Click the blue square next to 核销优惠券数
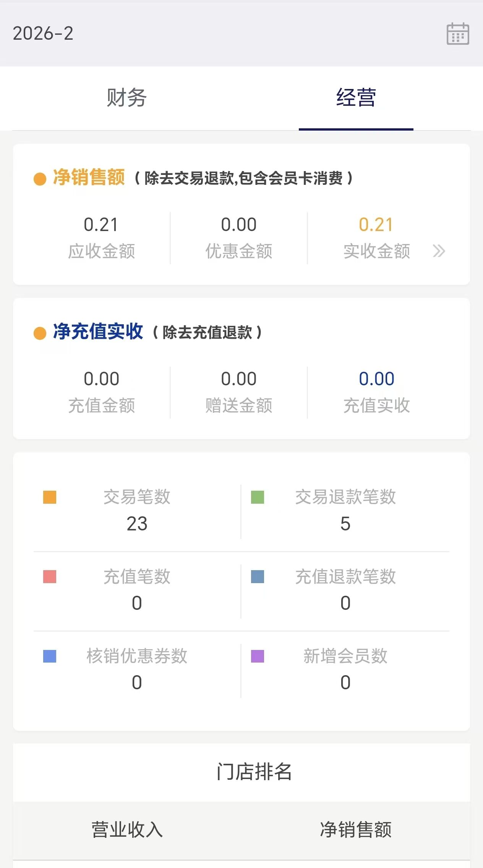The width and height of the screenshot is (483, 868). [x=50, y=656]
